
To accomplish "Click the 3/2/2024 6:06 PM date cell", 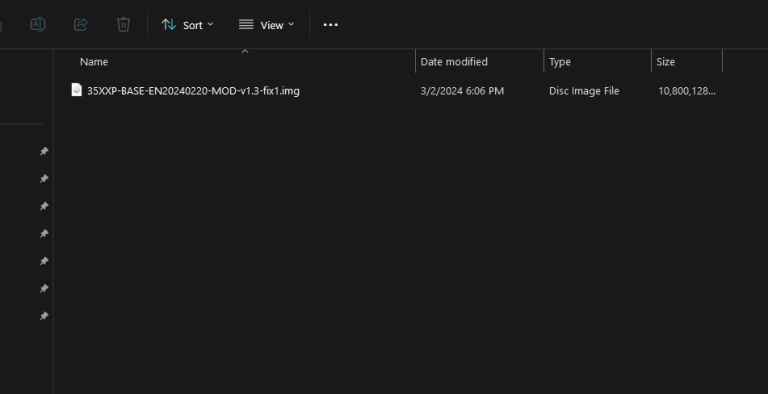I will (x=462, y=91).
